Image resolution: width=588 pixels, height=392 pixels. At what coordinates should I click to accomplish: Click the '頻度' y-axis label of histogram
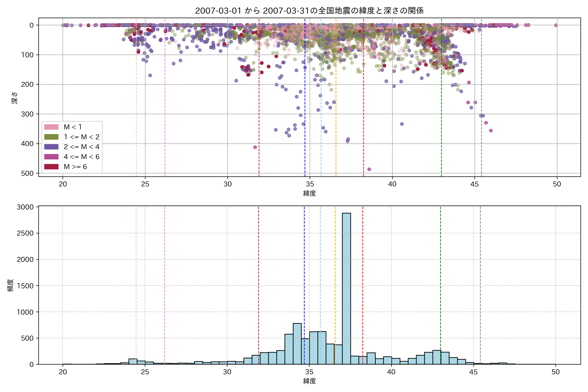coord(10,286)
